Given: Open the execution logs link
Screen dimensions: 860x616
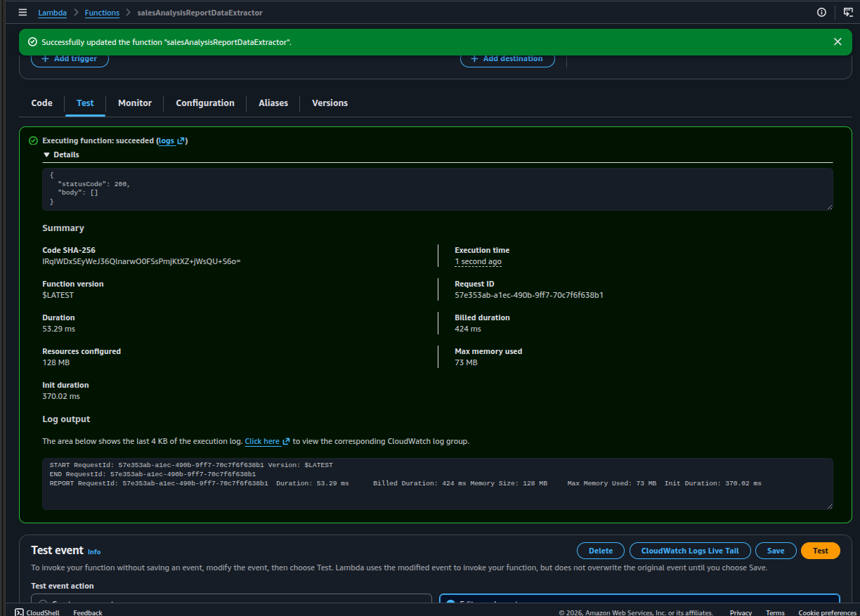Looking at the screenshot, I should tap(167, 140).
